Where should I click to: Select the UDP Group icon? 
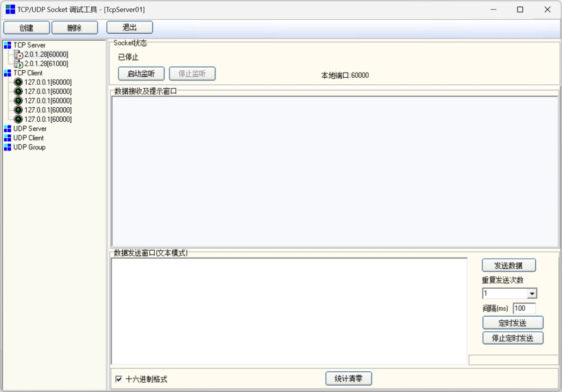pos(7,148)
